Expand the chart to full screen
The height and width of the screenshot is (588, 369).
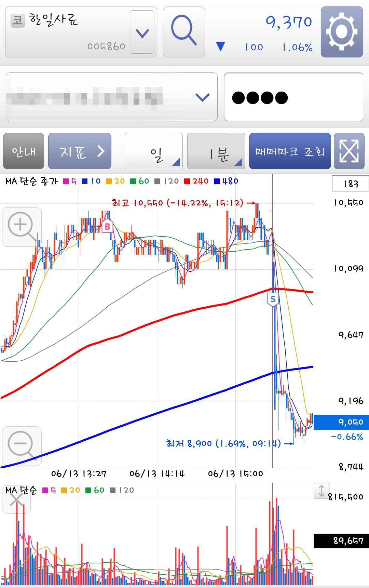[x=349, y=151]
